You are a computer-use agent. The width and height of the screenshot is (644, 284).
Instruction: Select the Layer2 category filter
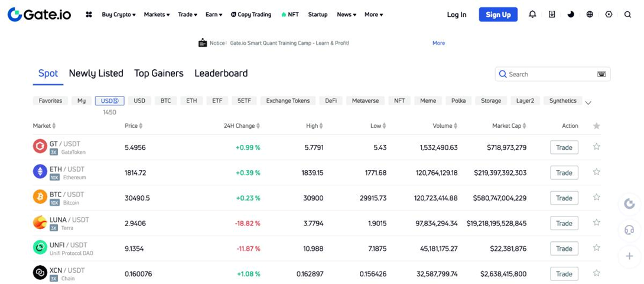525,101
